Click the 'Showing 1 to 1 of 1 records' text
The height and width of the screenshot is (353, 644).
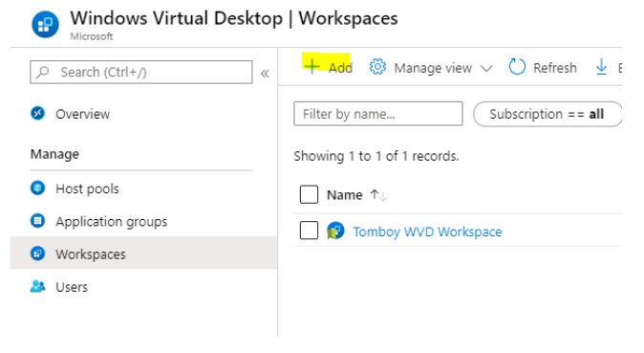click(376, 156)
